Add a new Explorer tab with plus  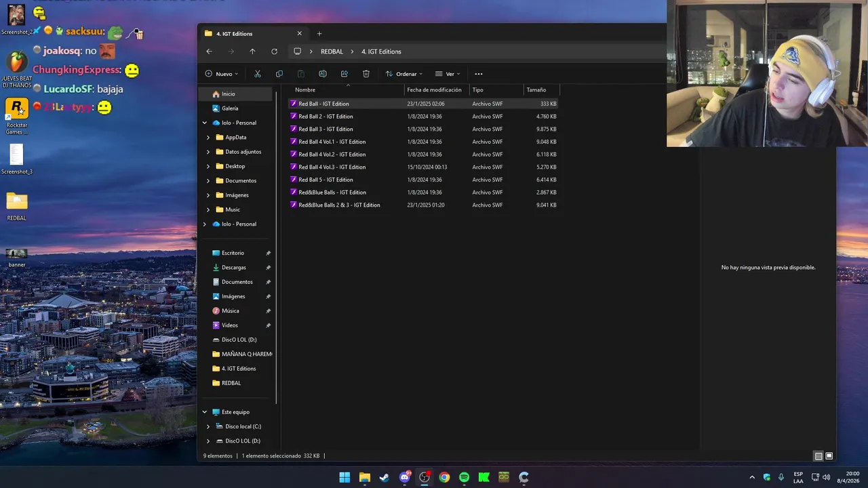point(319,33)
